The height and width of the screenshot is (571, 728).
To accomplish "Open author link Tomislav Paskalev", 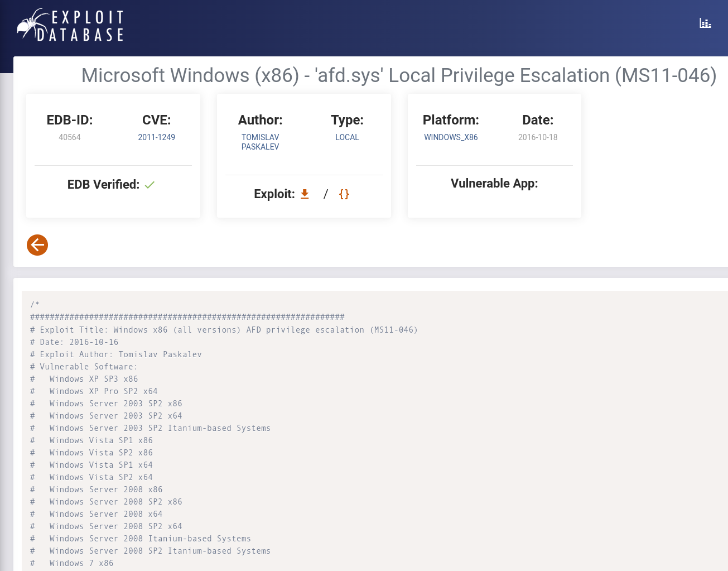I will (261, 142).
